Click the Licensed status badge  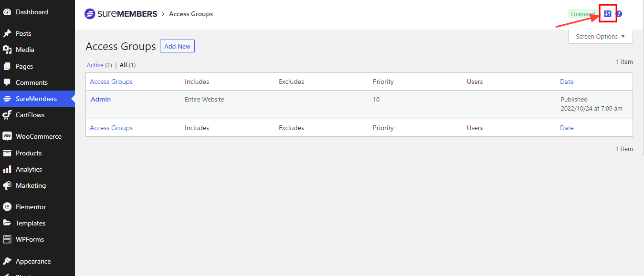point(582,14)
